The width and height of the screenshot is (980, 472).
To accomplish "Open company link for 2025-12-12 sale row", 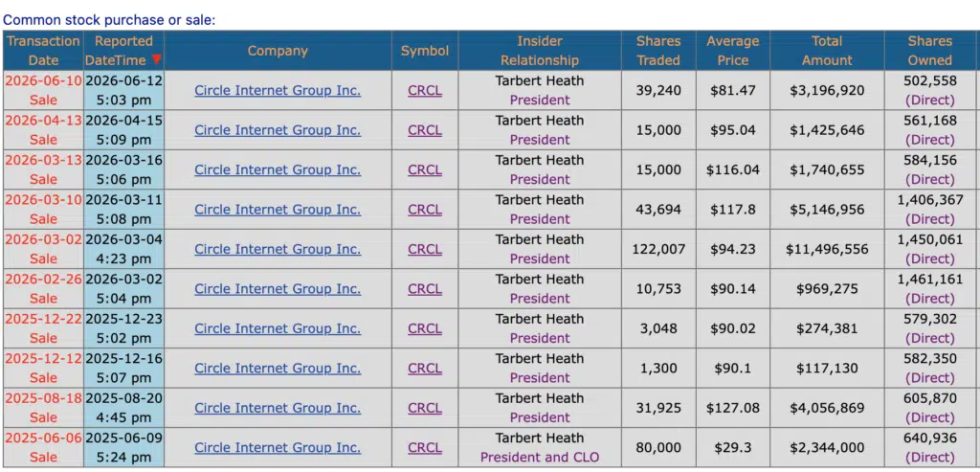I will (x=278, y=369).
